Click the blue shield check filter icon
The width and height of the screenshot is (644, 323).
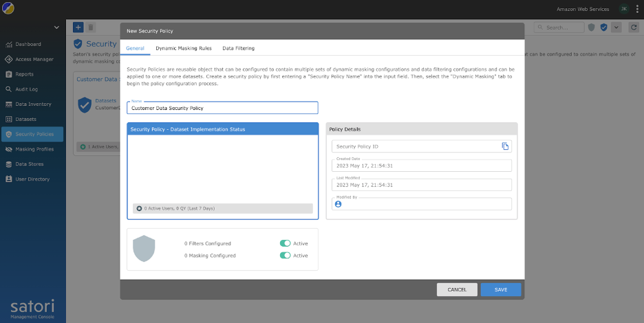point(603,27)
